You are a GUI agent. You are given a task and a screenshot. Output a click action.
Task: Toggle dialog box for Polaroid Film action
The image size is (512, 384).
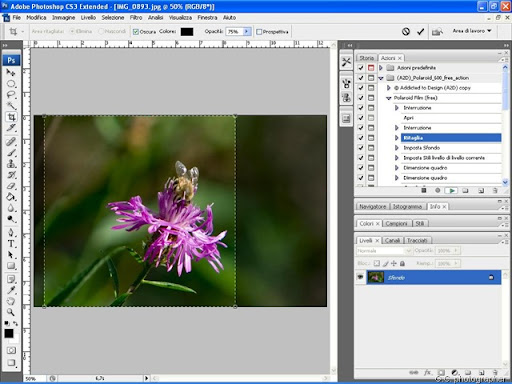pyautogui.click(x=371, y=98)
